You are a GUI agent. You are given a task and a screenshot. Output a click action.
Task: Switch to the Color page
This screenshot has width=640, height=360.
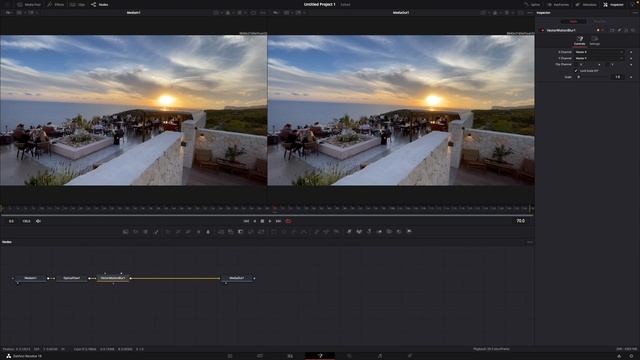(x=349, y=356)
